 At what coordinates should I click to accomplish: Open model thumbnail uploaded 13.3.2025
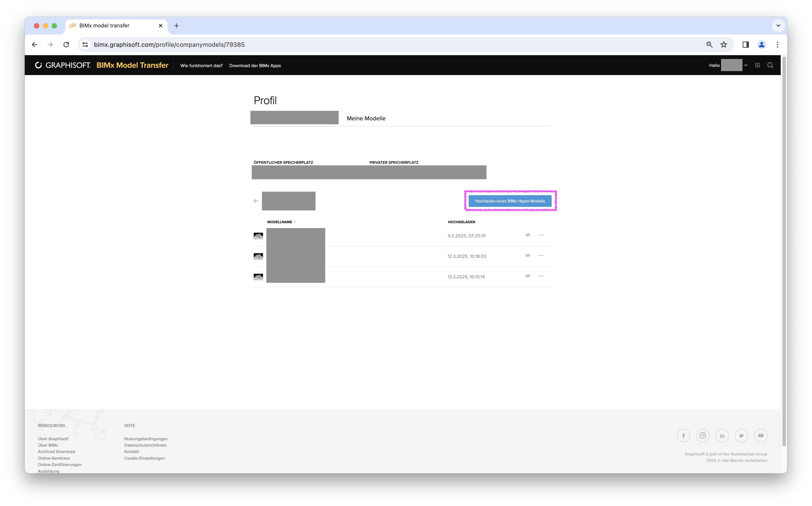258,277
